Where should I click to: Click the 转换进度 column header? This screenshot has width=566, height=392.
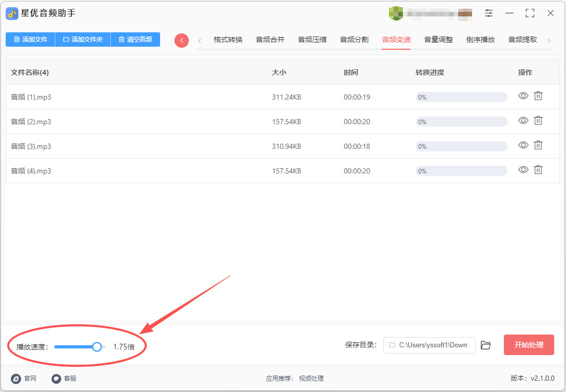point(430,72)
